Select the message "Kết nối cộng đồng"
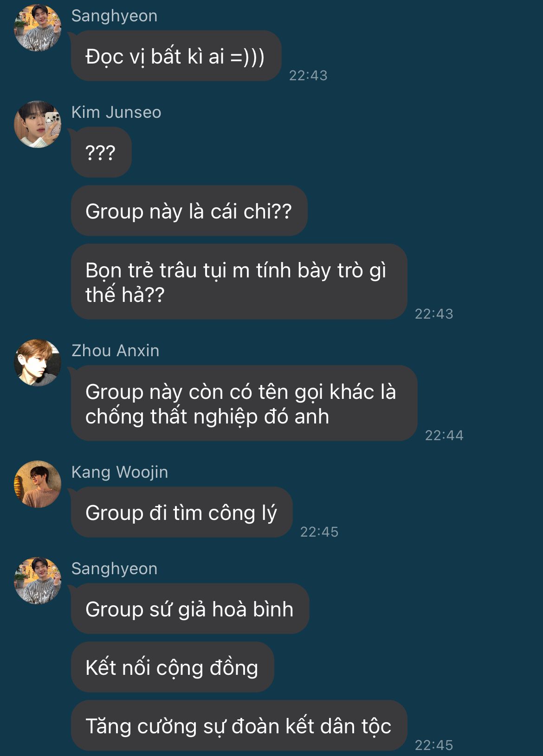 (x=172, y=667)
